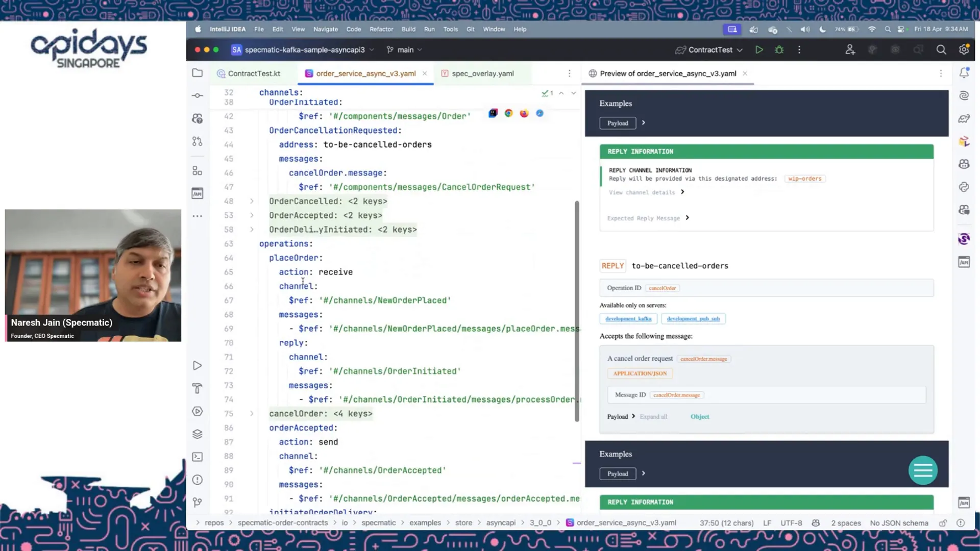Image resolution: width=980 pixels, height=551 pixels.
Task: Click No JSON schema status entry
Action: [899, 523]
